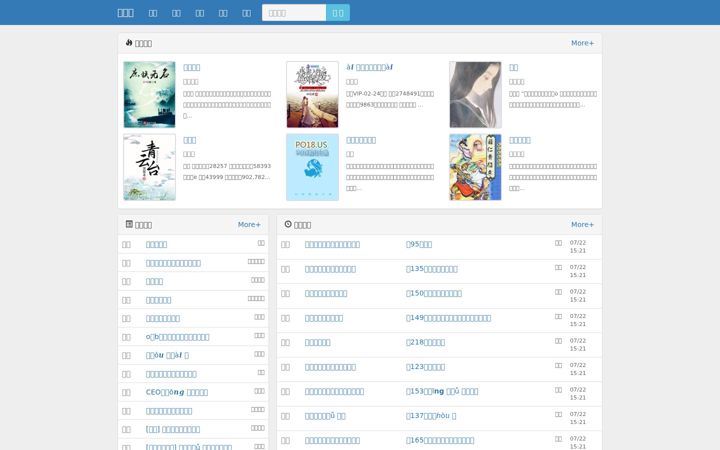This screenshot has width=720, height=450.
Task: Open the title link beside the white gown cover
Action: [370, 68]
